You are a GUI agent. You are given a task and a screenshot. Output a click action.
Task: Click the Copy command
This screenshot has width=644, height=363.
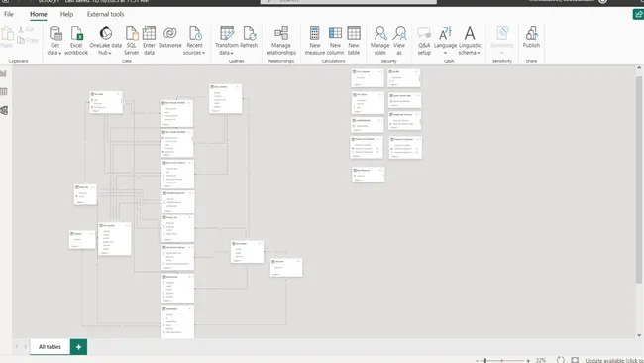point(28,40)
